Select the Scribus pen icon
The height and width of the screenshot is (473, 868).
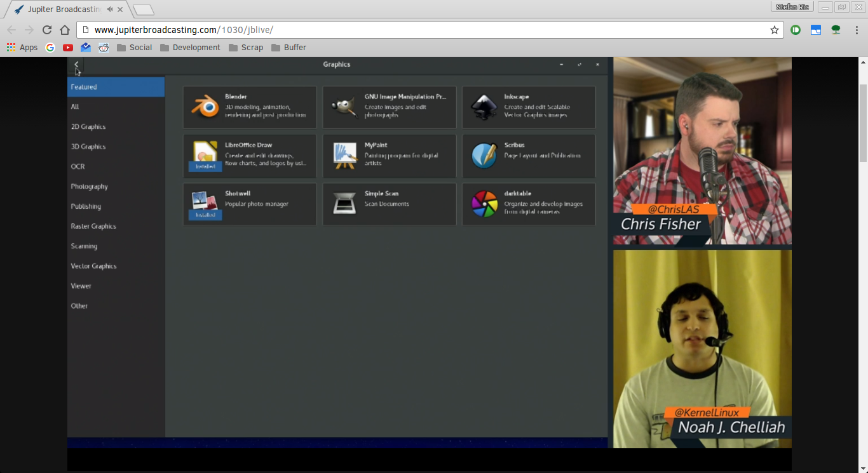coord(484,156)
